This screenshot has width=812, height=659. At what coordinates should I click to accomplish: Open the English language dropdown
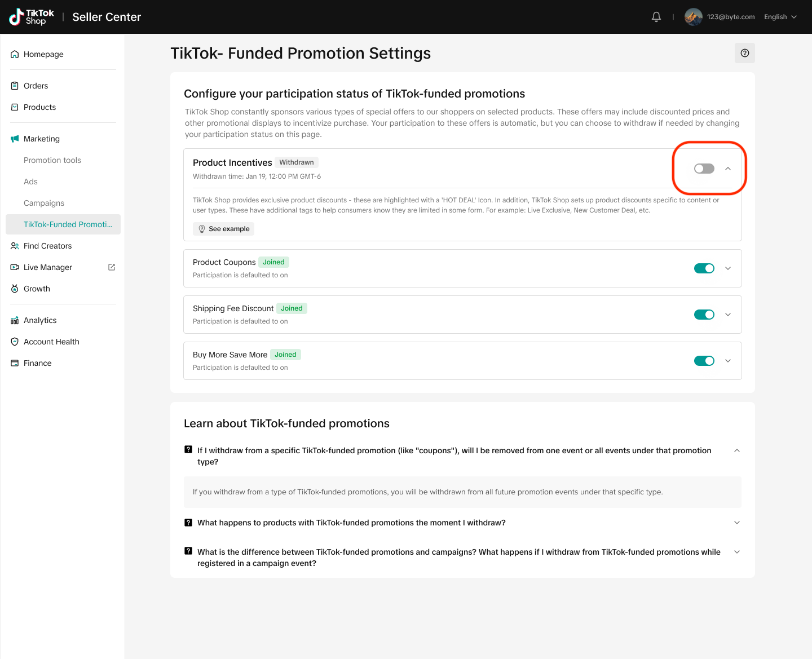point(780,17)
